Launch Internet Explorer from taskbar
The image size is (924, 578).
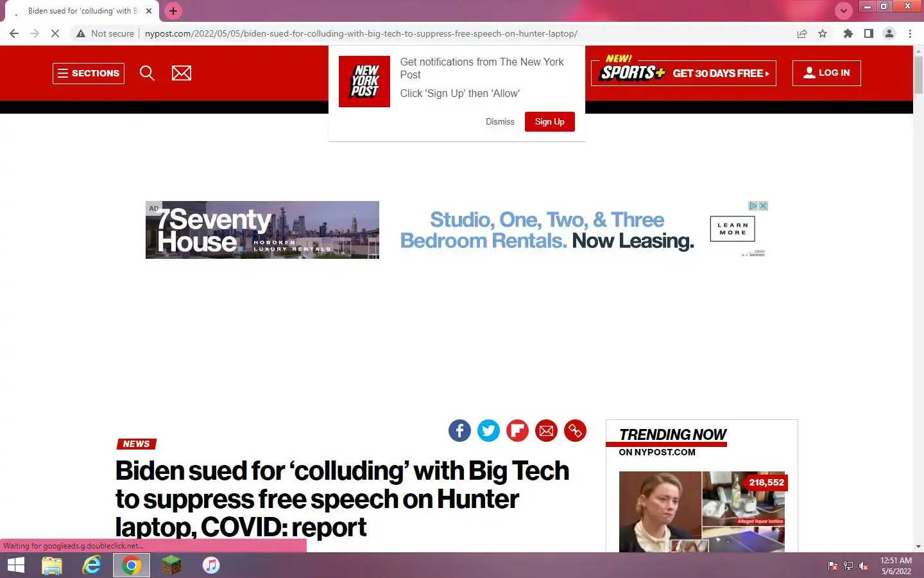[92, 565]
